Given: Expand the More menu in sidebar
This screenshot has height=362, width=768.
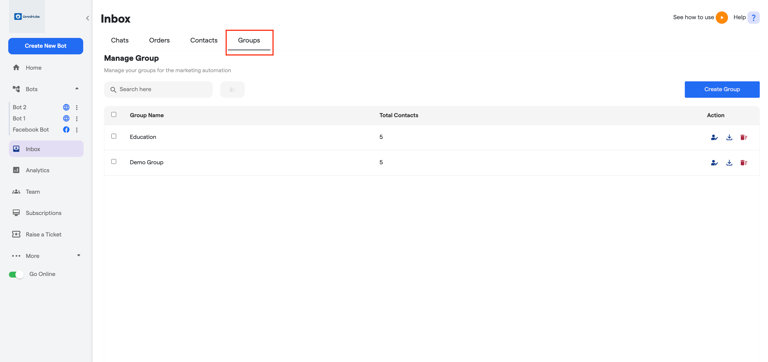Looking at the screenshot, I should pyautogui.click(x=78, y=256).
